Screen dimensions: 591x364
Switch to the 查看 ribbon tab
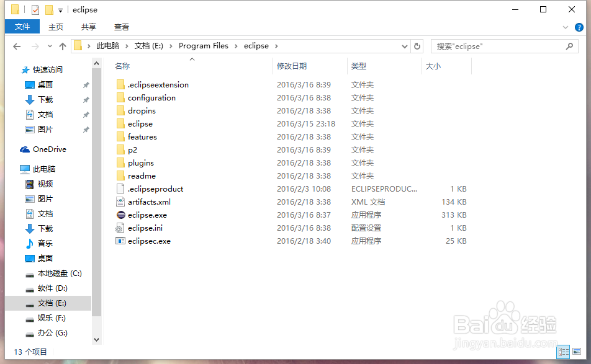pos(121,27)
